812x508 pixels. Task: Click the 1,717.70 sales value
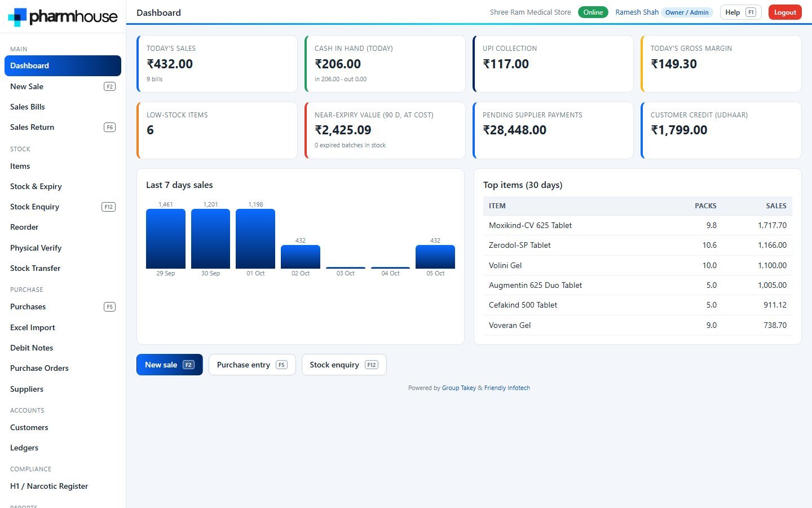pos(772,225)
